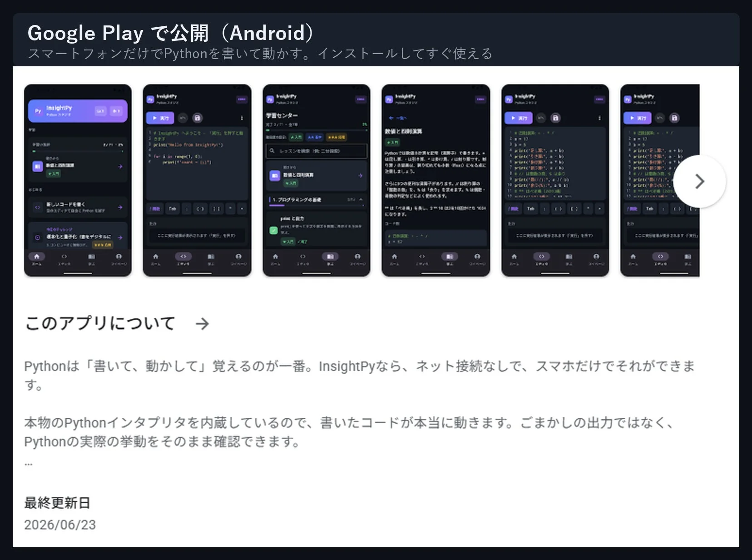Open first screenshot with purple InsightPy banner
Screen dimensions: 752x560
click(78, 180)
